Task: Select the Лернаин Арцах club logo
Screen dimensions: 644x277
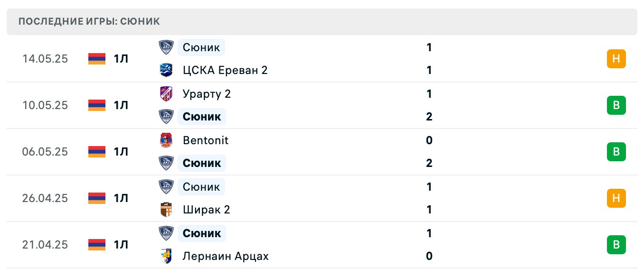Action: (167, 256)
